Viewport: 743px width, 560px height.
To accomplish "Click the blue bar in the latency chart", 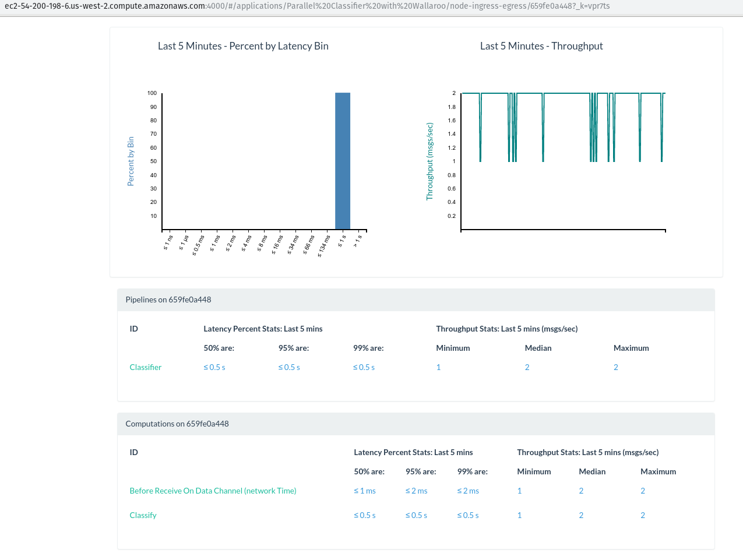I will pyautogui.click(x=343, y=161).
